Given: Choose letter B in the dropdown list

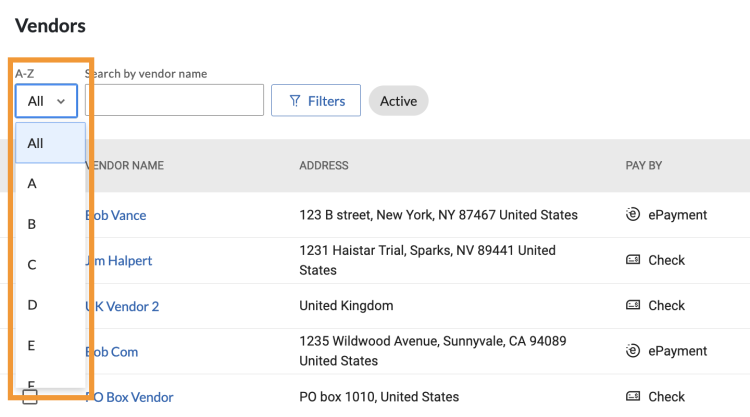Looking at the screenshot, I should [50, 224].
